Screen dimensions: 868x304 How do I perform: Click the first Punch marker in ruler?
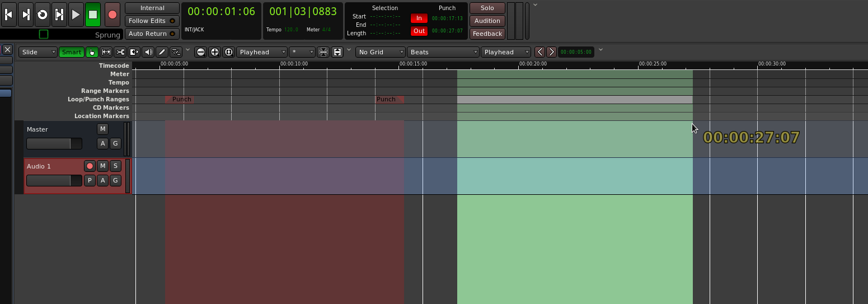coord(180,99)
